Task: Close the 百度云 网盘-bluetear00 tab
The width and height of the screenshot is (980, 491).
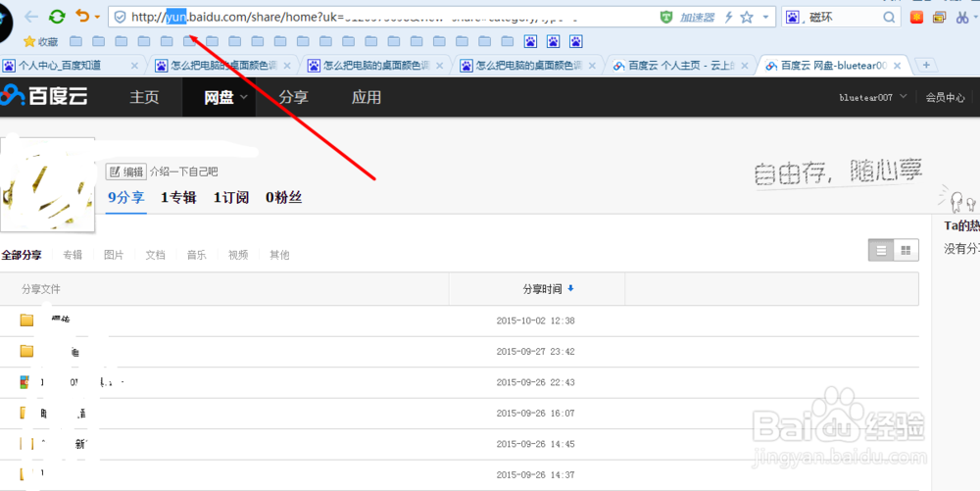Action: pyautogui.click(x=898, y=66)
